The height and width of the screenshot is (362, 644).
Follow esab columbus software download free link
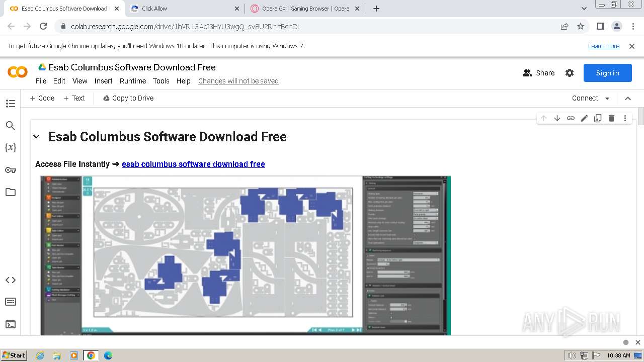pos(193,164)
